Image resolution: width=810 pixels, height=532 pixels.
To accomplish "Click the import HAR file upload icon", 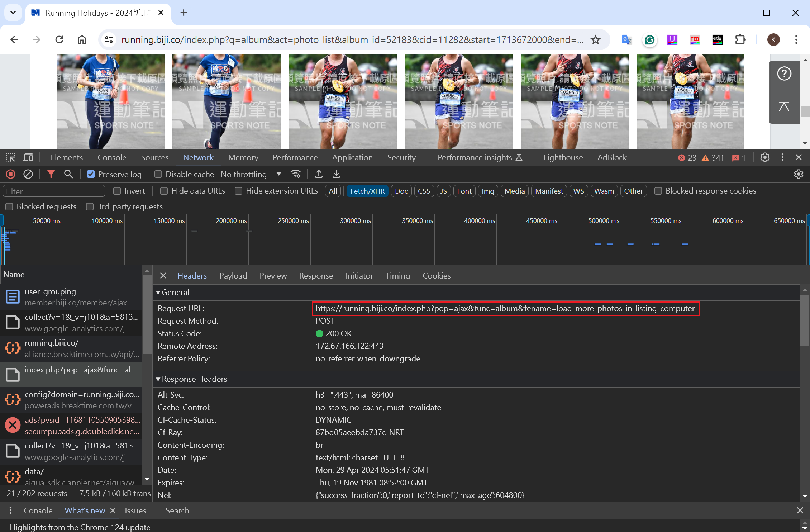I will click(x=319, y=174).
